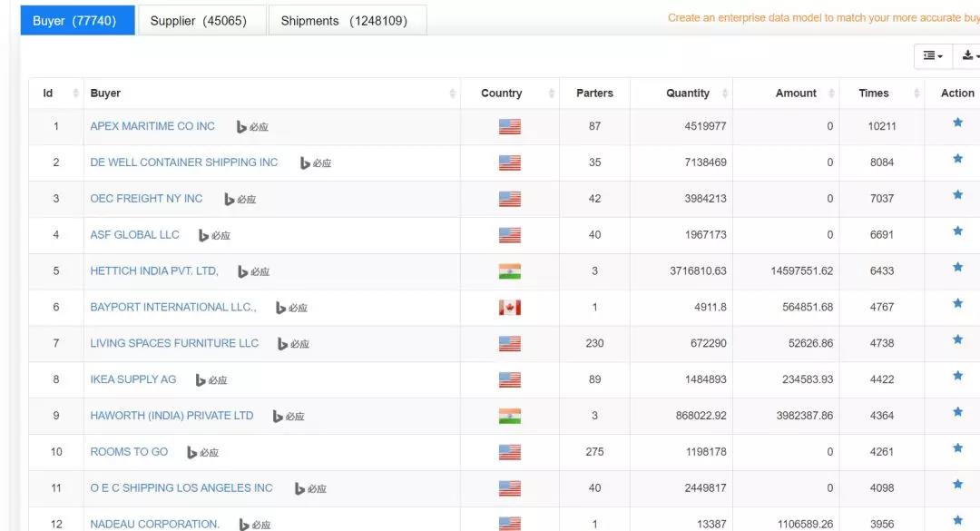Image resolution: width=980 pixels, height=531 pixels.
Task: Click the create enterprise data model notice
Action: (x=824, y=18)
